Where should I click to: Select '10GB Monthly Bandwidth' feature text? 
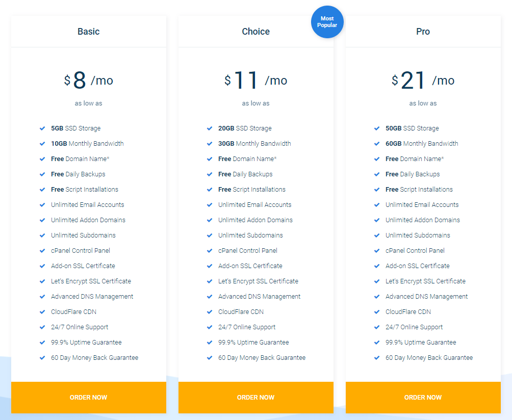coord(87,144)
